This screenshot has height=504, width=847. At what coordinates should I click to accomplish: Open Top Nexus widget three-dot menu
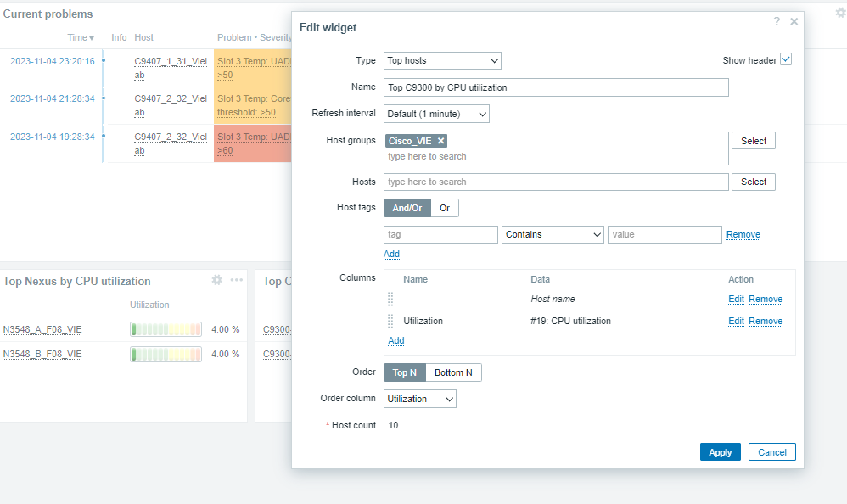237,280
